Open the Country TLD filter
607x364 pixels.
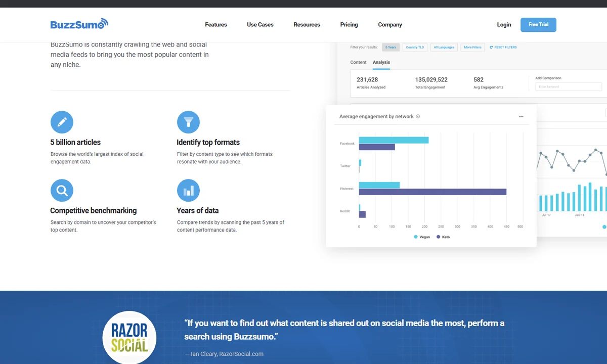click(x=415, y=47)
